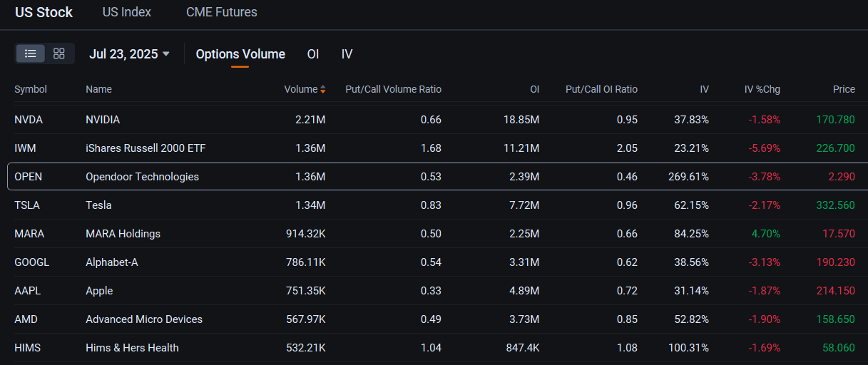Image resolution: width=868 pixels, height=365 pixels.
Task: Sort by IV %Chg column header
Action: pyautogui.click(x=762, y=89)
